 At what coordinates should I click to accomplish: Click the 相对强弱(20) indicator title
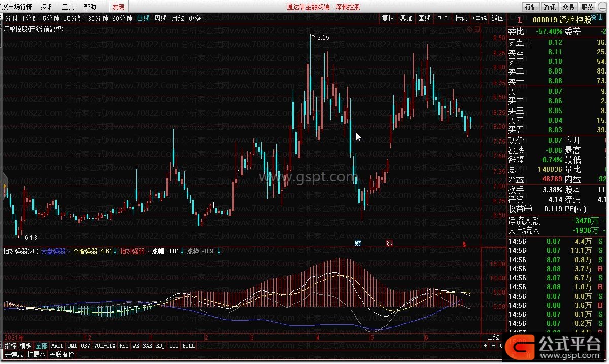pyautogui.click(x=21, y=251)
